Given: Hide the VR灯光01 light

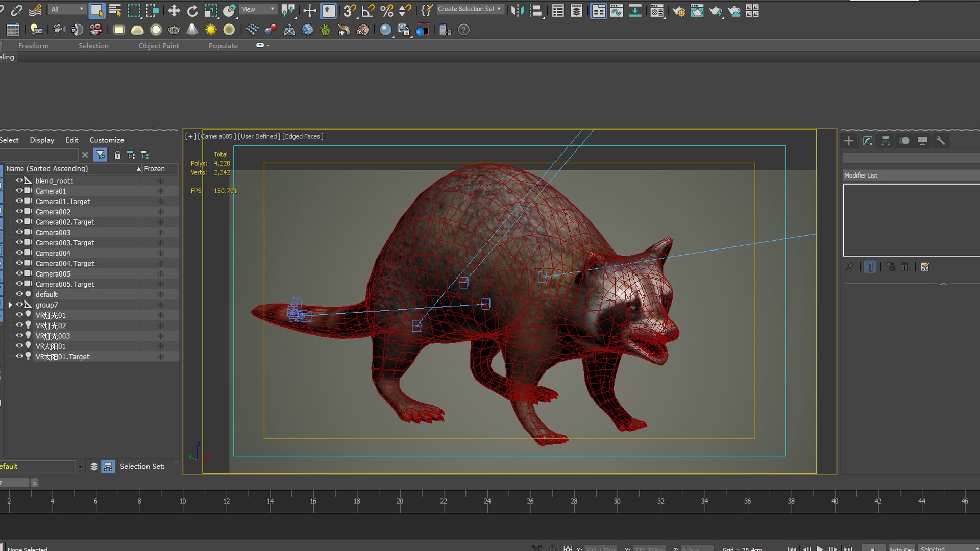Looking at the screenshot, I should click(19, 315).
